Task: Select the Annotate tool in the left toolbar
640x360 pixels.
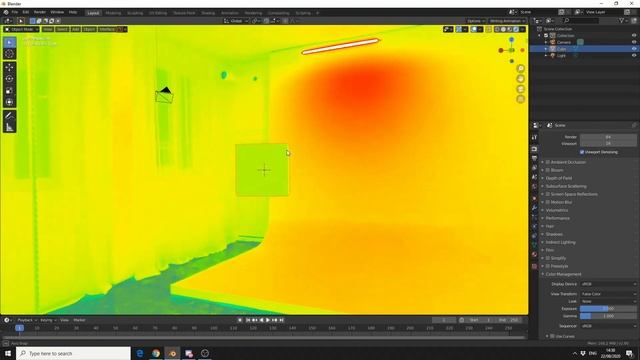Action: [x=9, y=116]
